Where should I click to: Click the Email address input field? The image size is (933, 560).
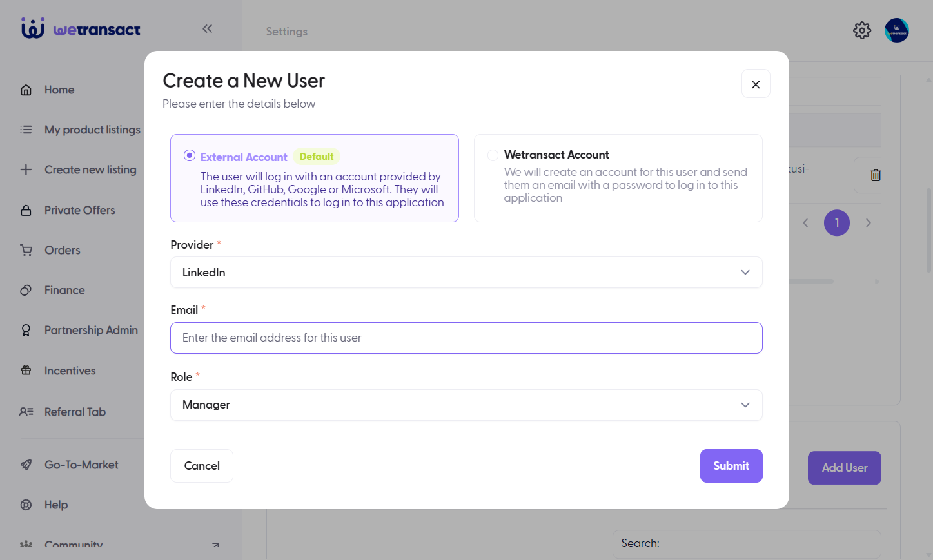click(466, 338)
